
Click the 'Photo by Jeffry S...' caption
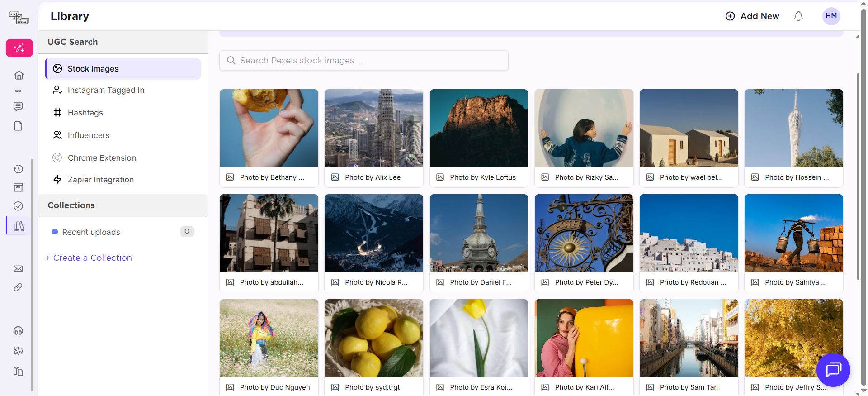[x=796, y=387]
